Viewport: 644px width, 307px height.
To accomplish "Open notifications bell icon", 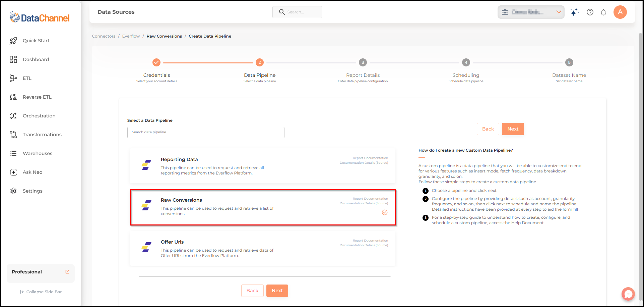I will [x=603, y=12].
